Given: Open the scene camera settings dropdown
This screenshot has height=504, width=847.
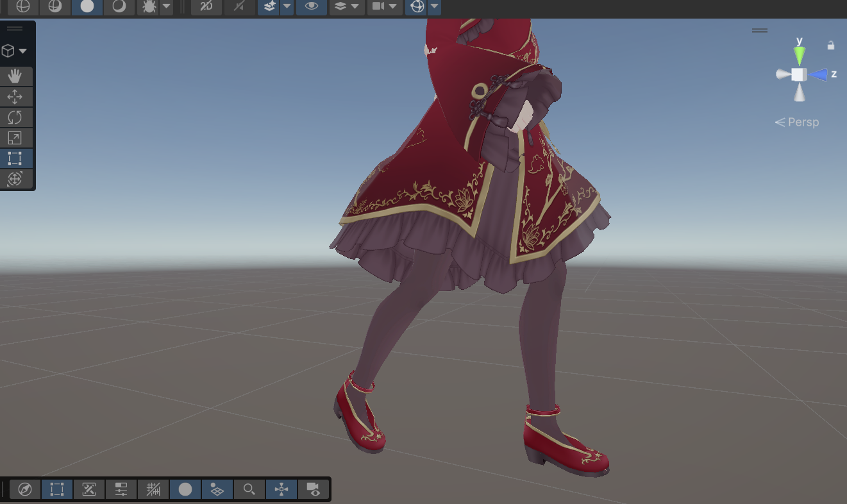Looking at the screenshot, I should (x=385, y=6).
